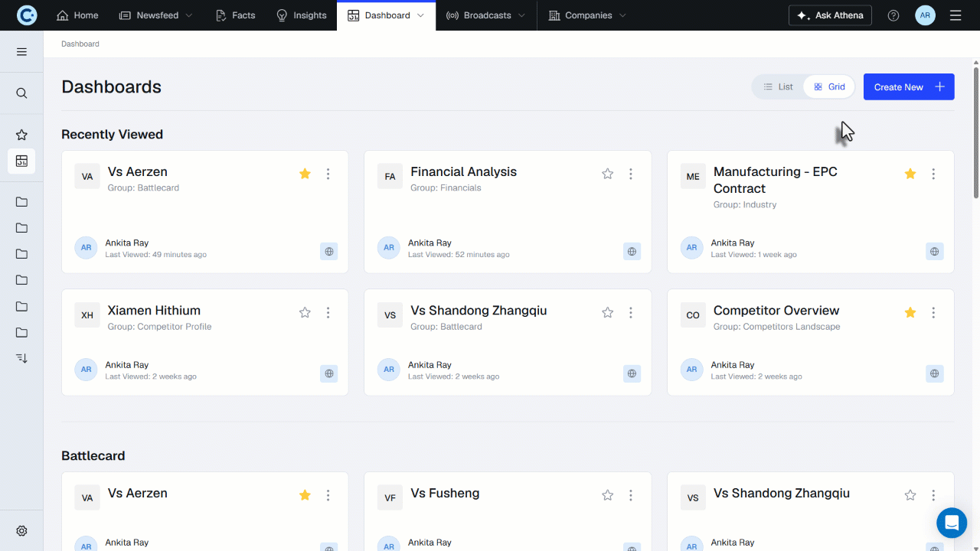Click the Create New button

(x=909, y=87)
